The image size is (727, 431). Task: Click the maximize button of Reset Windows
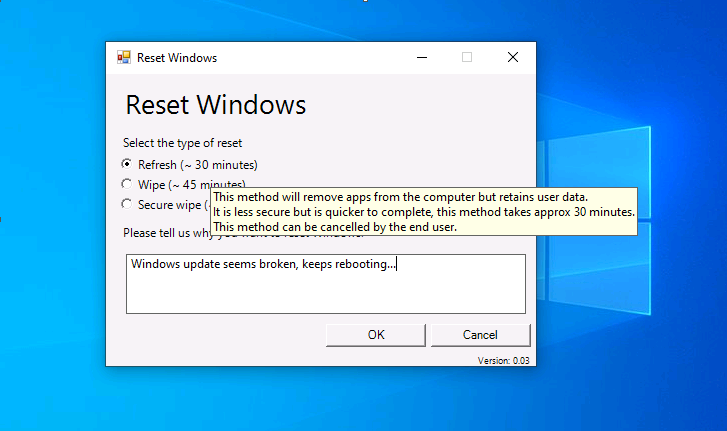(467, 57)
